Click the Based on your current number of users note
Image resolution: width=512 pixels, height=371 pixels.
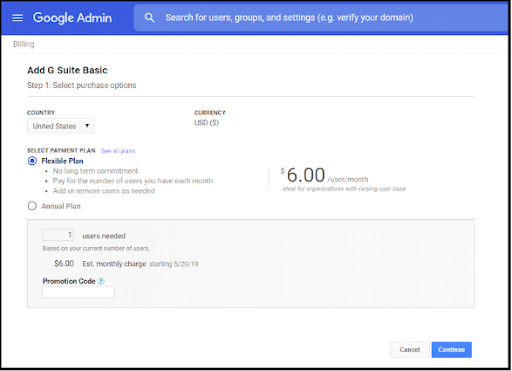96,248
